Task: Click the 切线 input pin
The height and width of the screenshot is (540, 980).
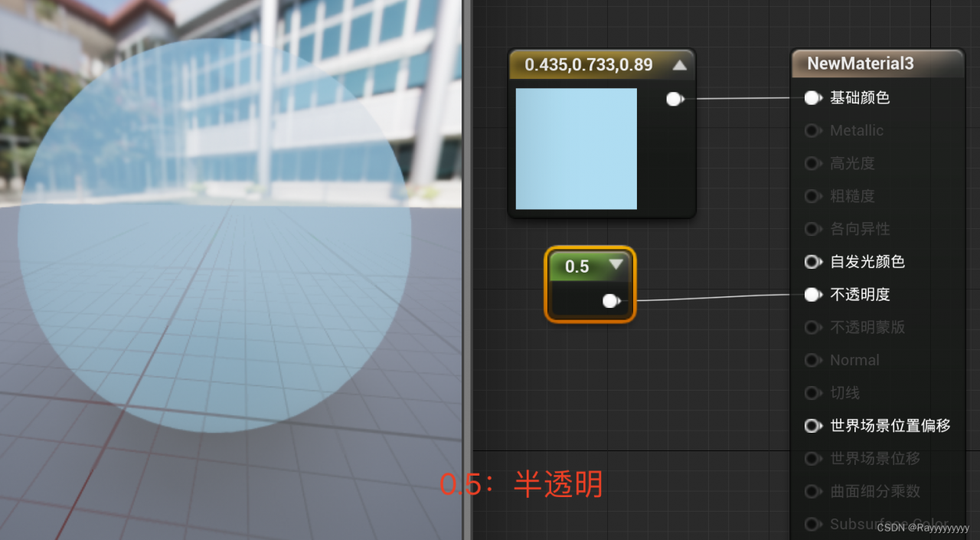Action: click(x=813, y=393)
